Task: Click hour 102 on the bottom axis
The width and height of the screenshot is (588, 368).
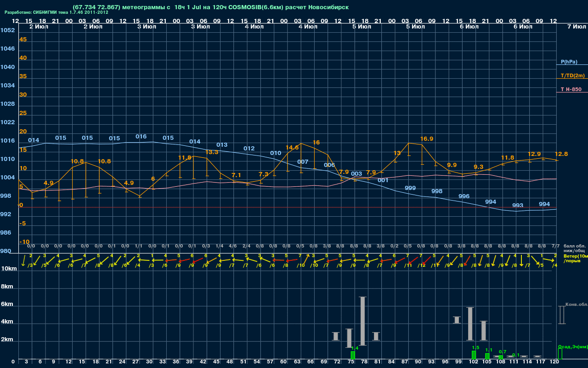Action: click(x=474, y=362)
